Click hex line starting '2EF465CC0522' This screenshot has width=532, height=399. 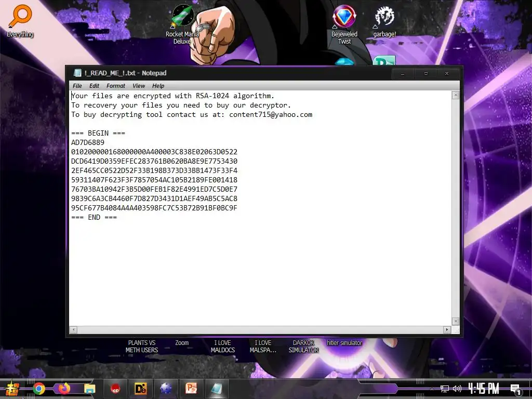point(154,170)
